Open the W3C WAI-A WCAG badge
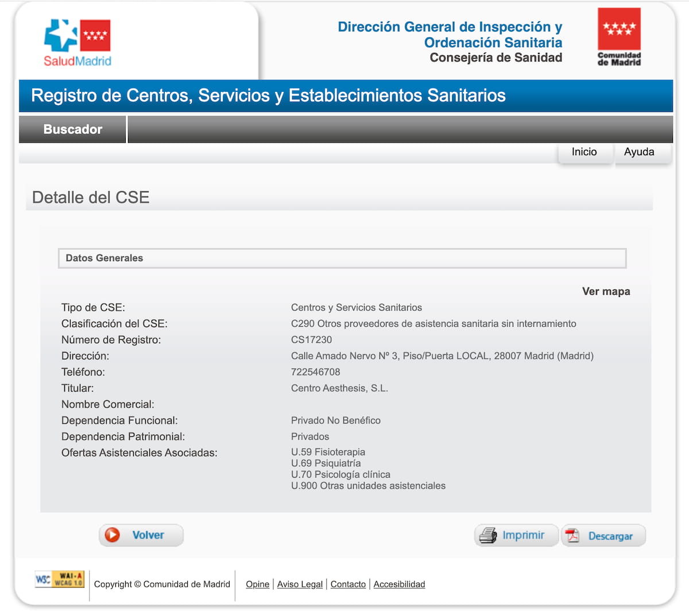This screenshot has height=616, width=689. (x=60, y=579)
